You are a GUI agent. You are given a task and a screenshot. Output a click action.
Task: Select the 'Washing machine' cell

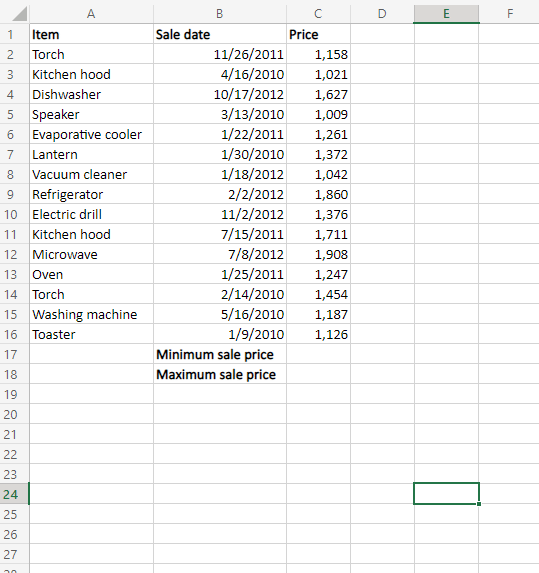[x=91, y=314]
